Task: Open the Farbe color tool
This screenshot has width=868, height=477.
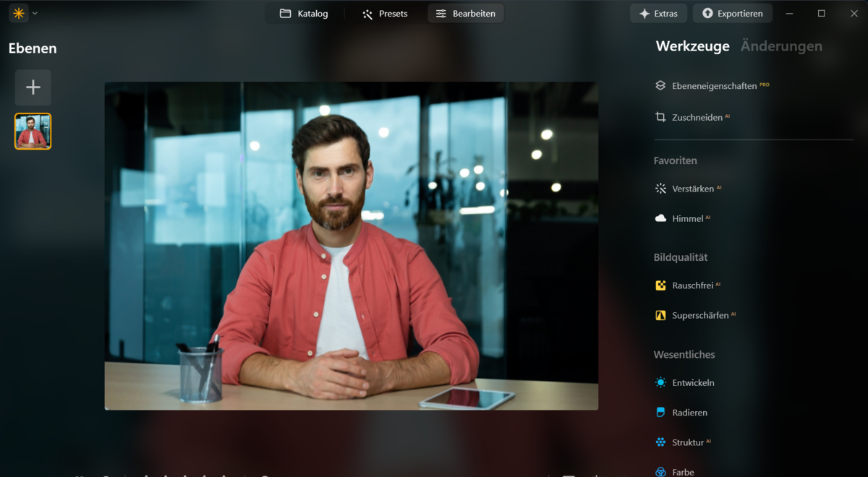Action: pos(683,471)
